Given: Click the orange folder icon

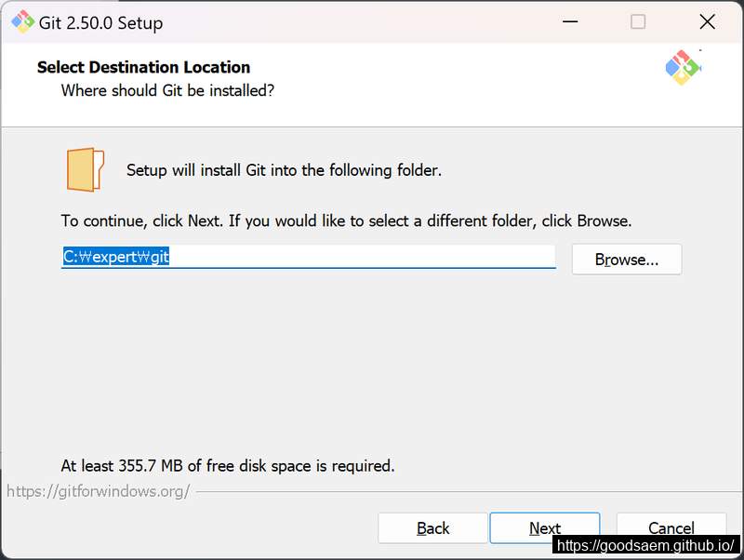Looking at the screenshot, I should click(x=86, y=169).
